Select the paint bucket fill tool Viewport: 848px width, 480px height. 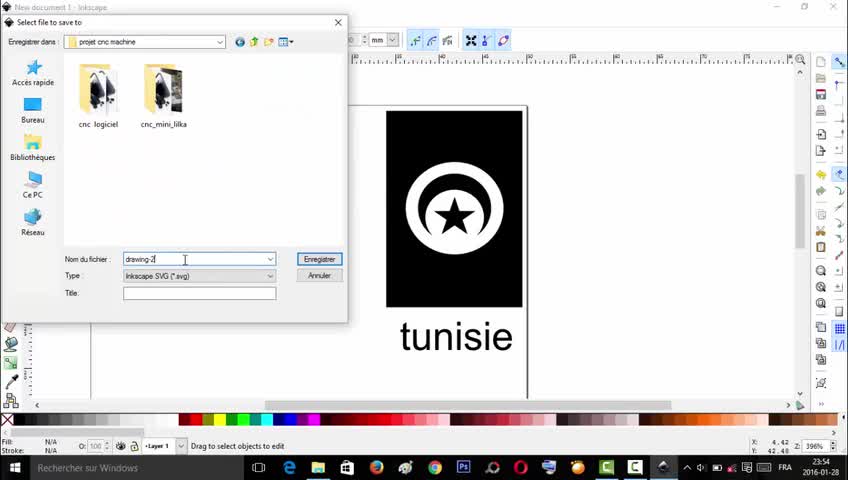[10, 344]
